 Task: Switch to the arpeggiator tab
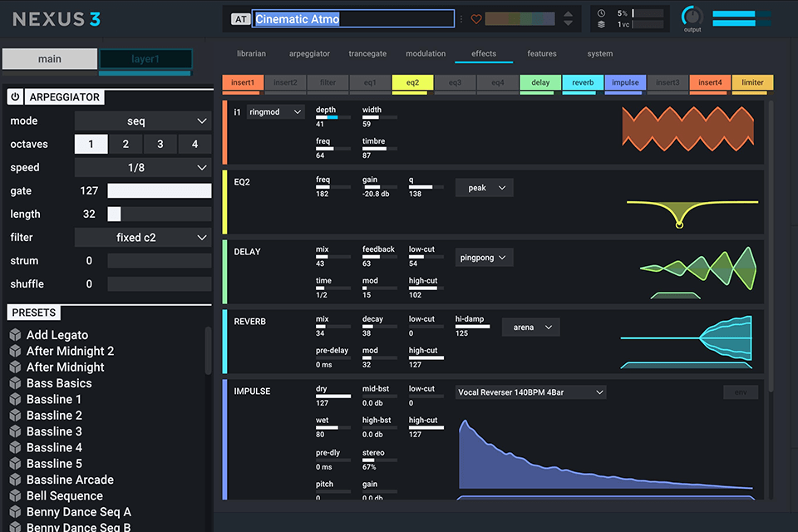[309, 53]
